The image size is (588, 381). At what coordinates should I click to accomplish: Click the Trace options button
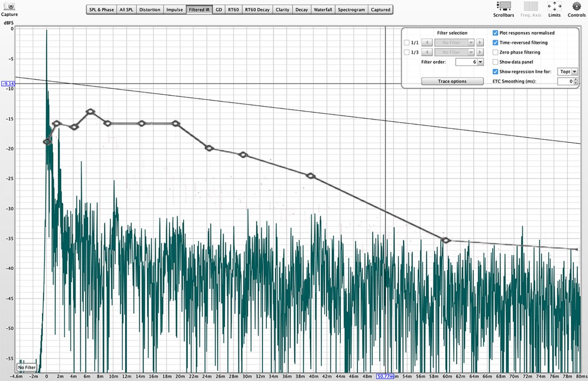coord(452,81)
